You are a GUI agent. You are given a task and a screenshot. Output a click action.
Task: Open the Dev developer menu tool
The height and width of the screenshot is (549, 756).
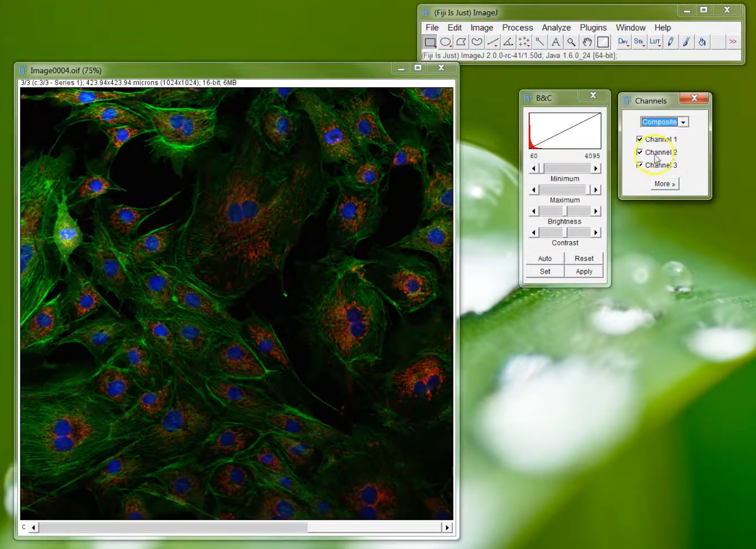pyautogui.click(x=623, y=42)
